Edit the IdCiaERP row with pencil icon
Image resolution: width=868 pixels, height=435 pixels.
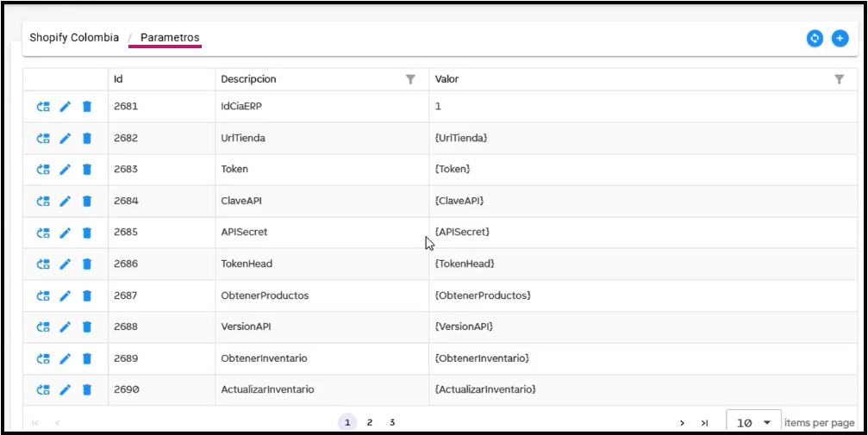pyautogui.click(x=66, y=107)
